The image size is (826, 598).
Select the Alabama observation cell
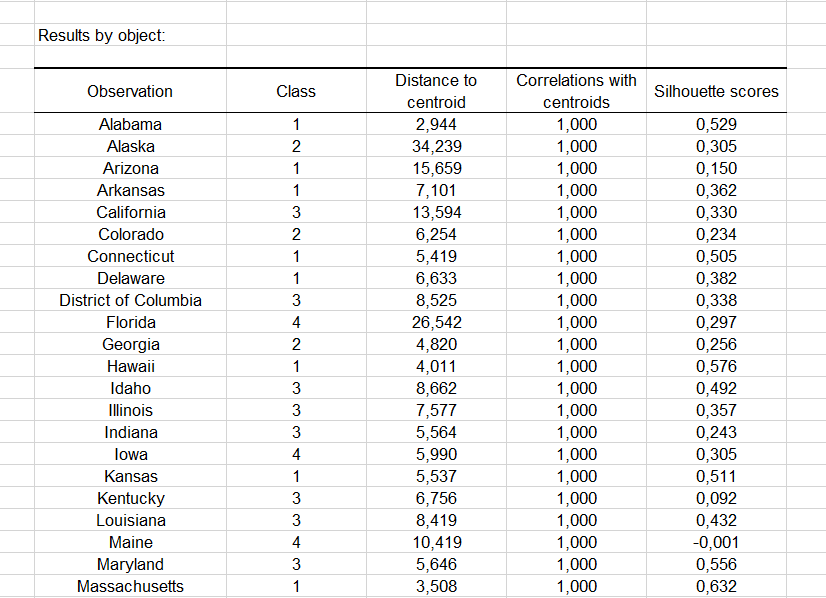pyautogui.click(x=130, y=125)
